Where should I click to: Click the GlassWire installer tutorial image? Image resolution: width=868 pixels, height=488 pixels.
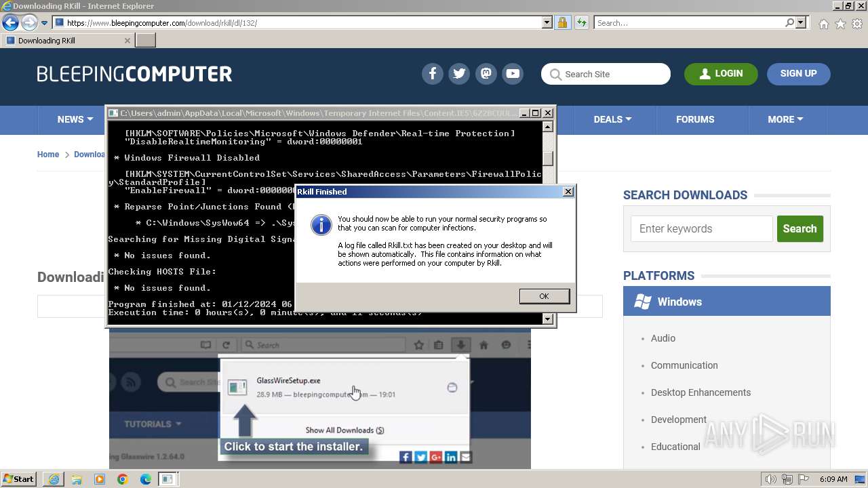click(320, 399)
